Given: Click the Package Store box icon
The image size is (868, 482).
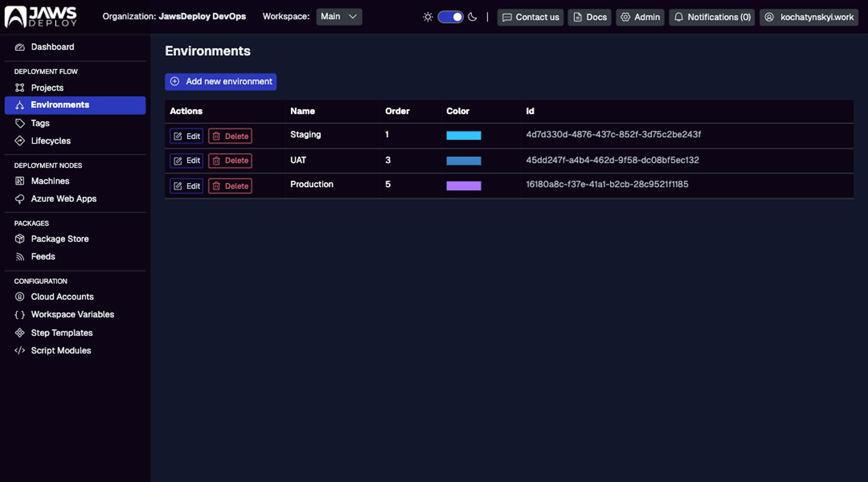Looking at the screenshot, I should coord(19,239).
